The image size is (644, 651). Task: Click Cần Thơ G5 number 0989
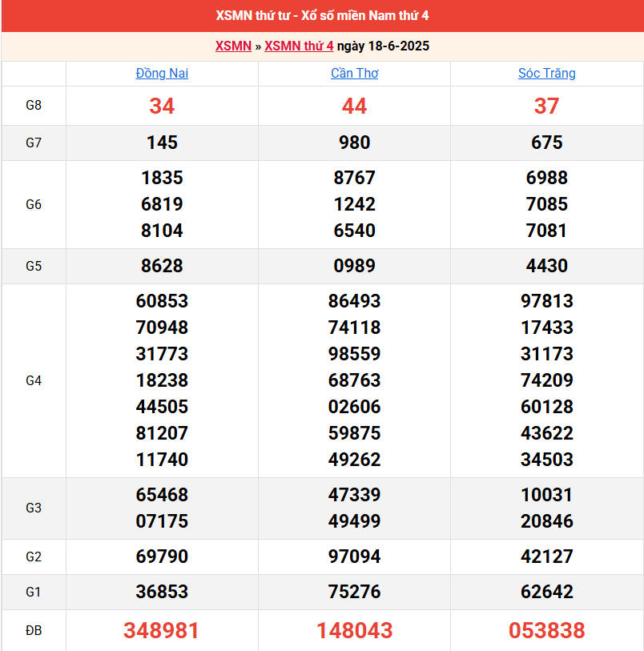pyautogui.click(x=354, y=266)
